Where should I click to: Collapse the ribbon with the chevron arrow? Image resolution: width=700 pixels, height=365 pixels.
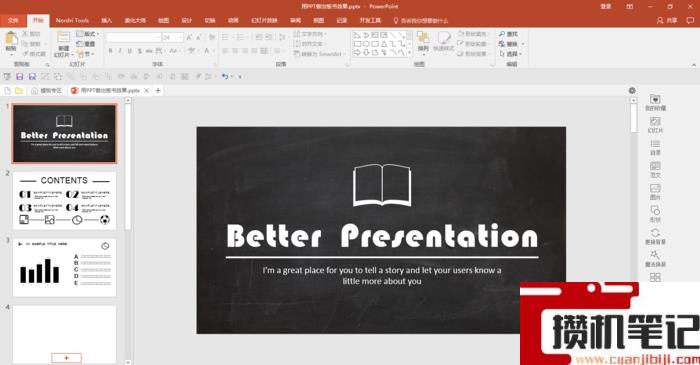pos(694,65)
